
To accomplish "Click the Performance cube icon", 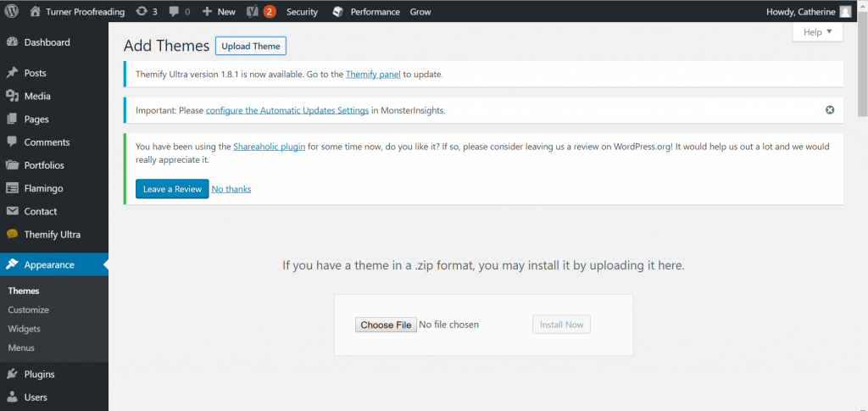I will 337,12.
